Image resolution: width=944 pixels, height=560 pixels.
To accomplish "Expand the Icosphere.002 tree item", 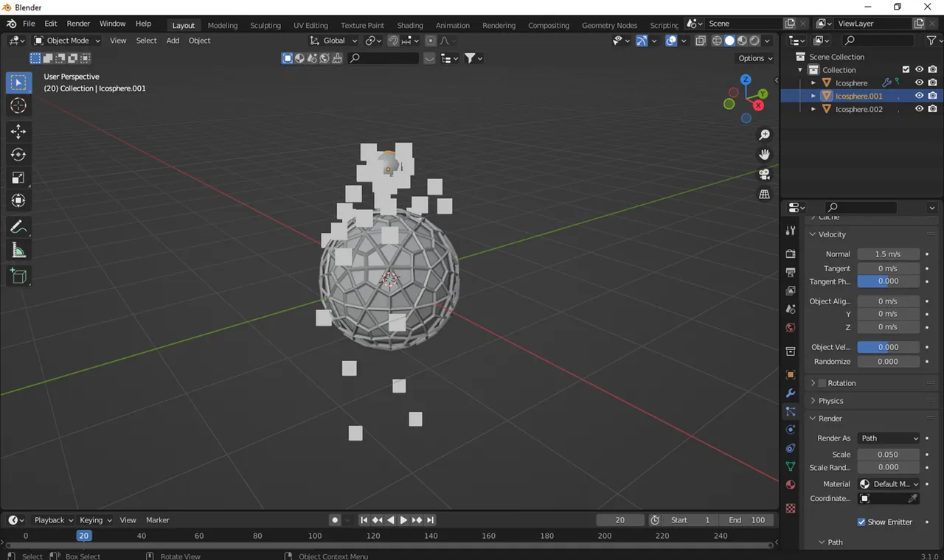I will pyautogui.click(x=813, y=109).
